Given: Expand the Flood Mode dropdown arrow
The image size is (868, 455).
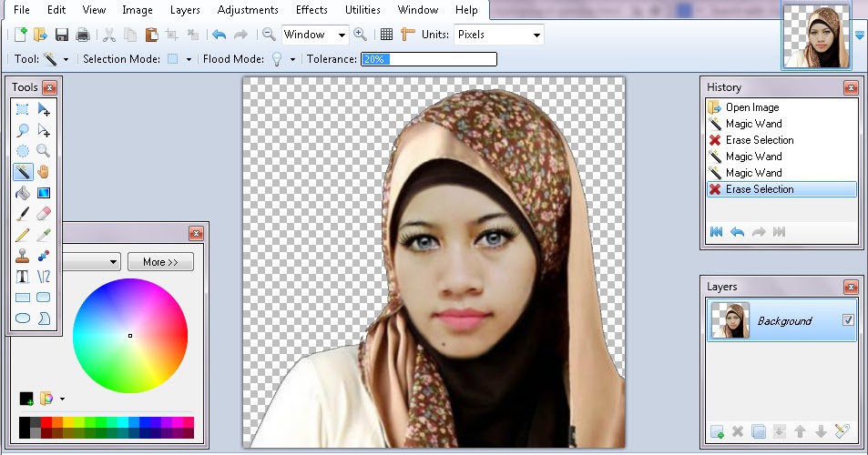Looking at the screenshot, I should pyautogui.click(x=292, y=59).
